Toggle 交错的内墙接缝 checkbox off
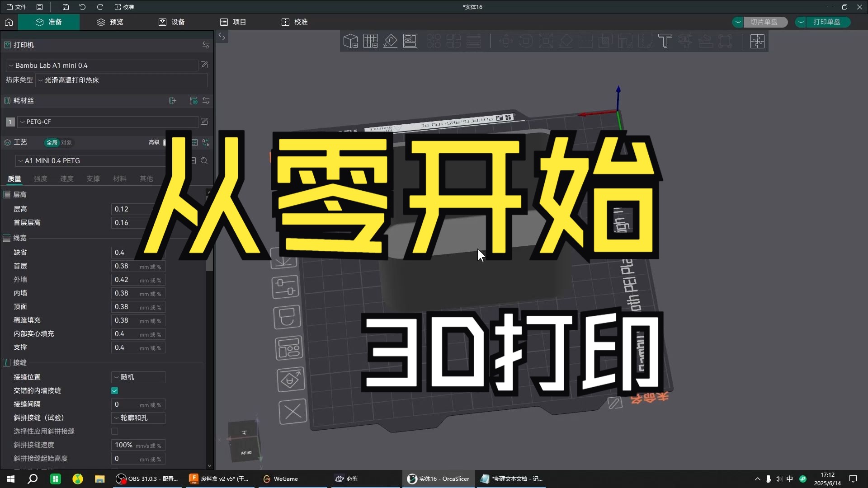Screen dimensions: 868x488 pos(114,391)
